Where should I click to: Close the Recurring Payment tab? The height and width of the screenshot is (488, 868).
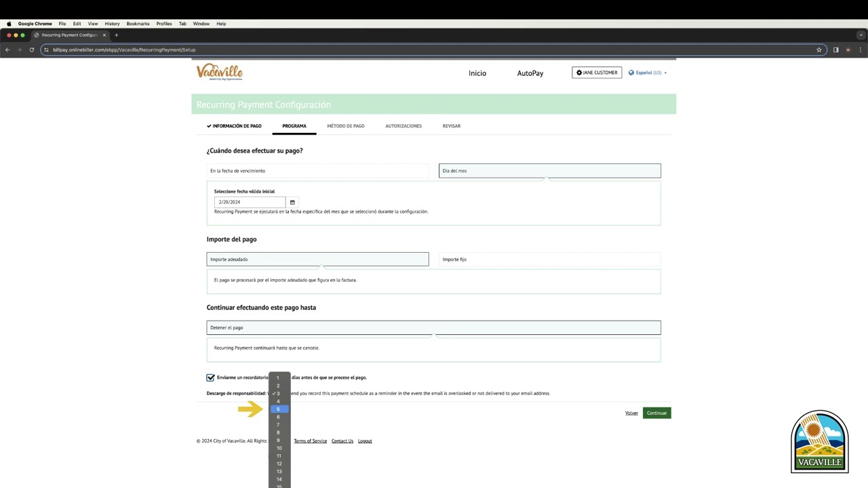[104, 35]
